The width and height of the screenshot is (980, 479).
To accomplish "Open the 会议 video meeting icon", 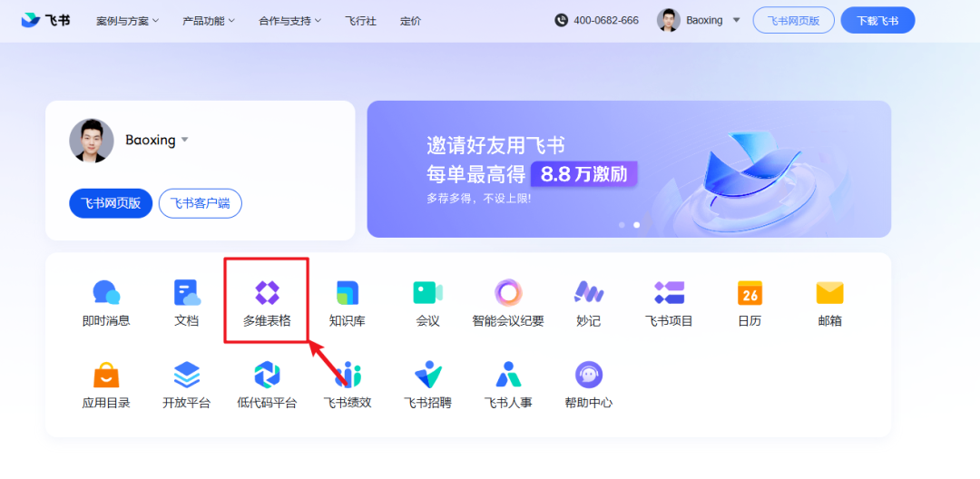I will click(428, 292).
